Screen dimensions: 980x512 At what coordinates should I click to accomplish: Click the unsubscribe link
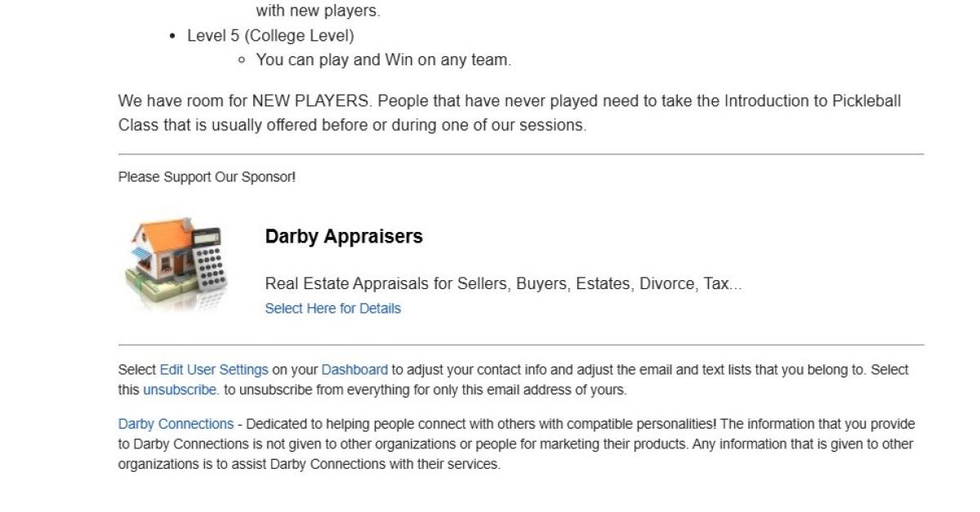[x=180, y=390]
